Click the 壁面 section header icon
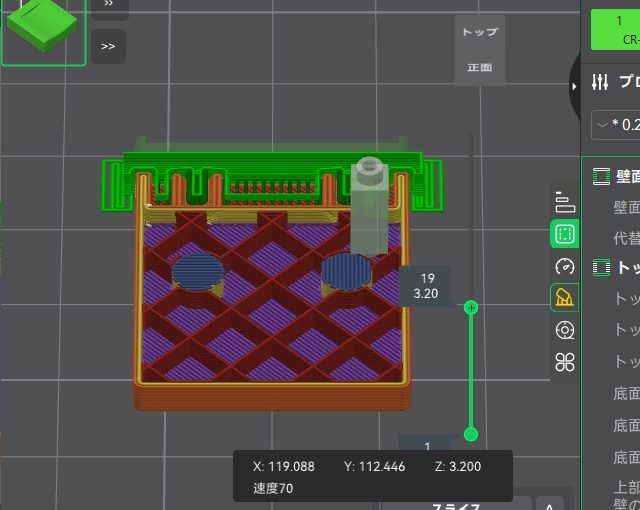The image size is (640, 510). tap(601, 177)
